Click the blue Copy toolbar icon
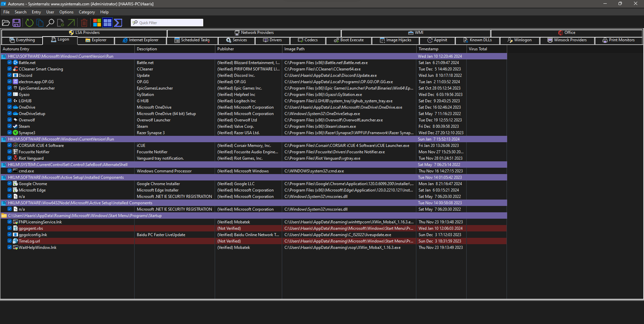The height and width of the screenshot is (324, 644). [x=40, y=23]
